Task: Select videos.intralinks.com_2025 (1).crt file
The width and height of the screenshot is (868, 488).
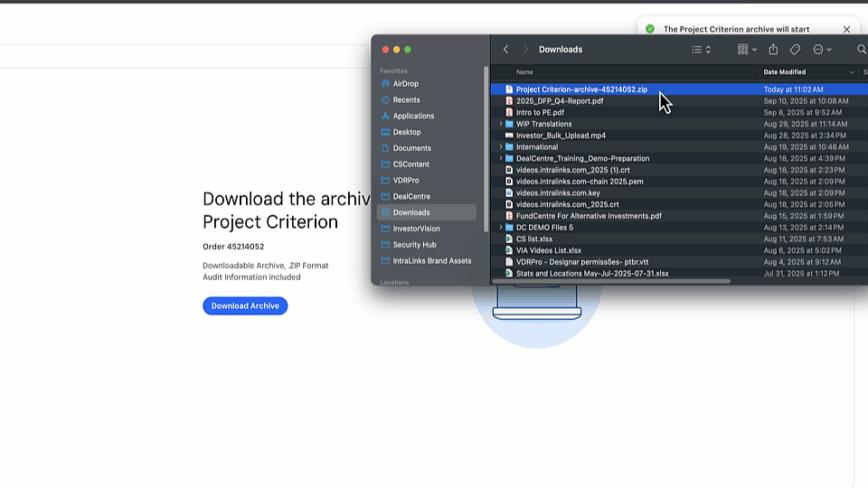Action: point(679,170)
